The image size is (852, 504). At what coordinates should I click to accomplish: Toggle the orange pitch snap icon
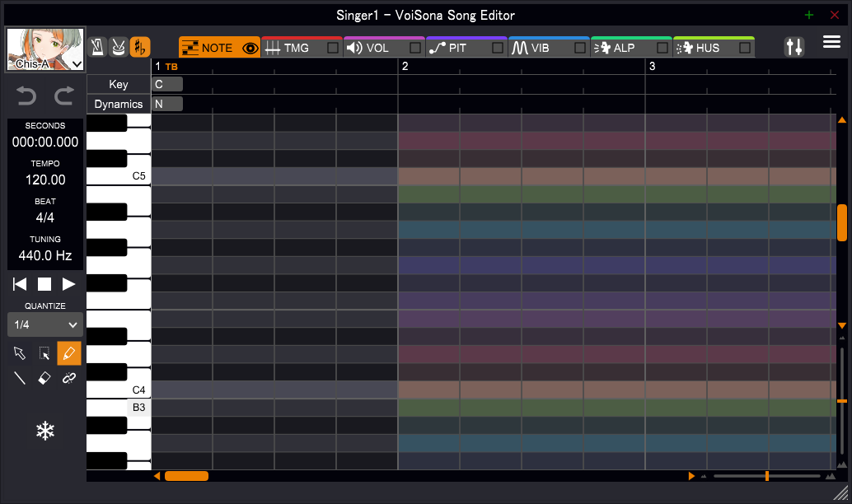click(139, 47)
